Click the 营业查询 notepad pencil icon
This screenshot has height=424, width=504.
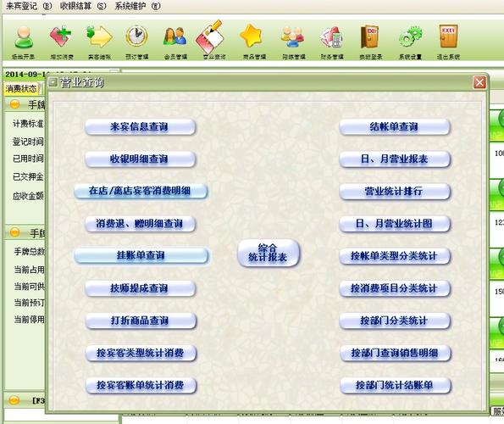(210, 36)
